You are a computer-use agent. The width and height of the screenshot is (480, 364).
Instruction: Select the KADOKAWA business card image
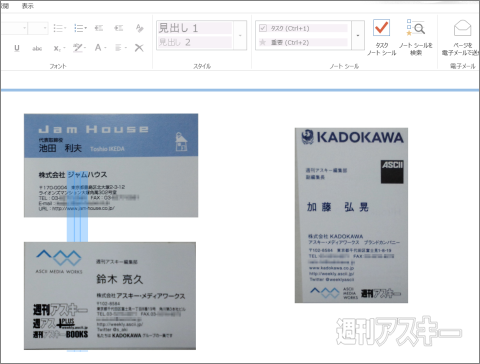click(351, 215)
